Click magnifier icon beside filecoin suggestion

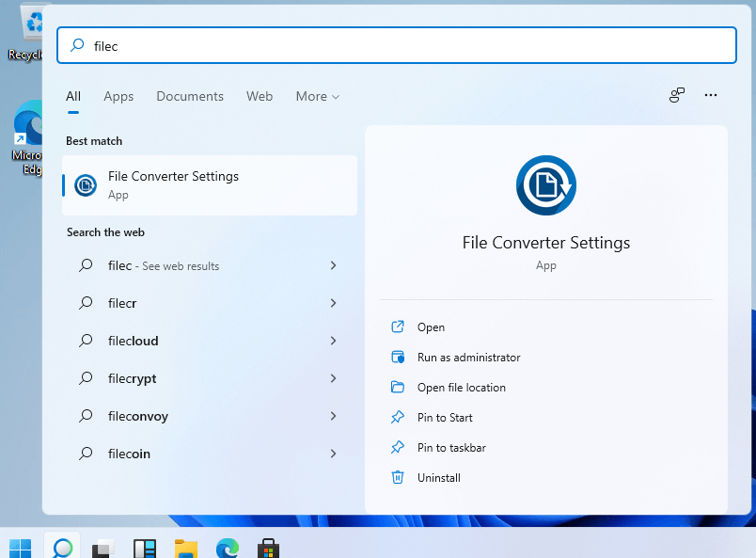coord(86,454)
